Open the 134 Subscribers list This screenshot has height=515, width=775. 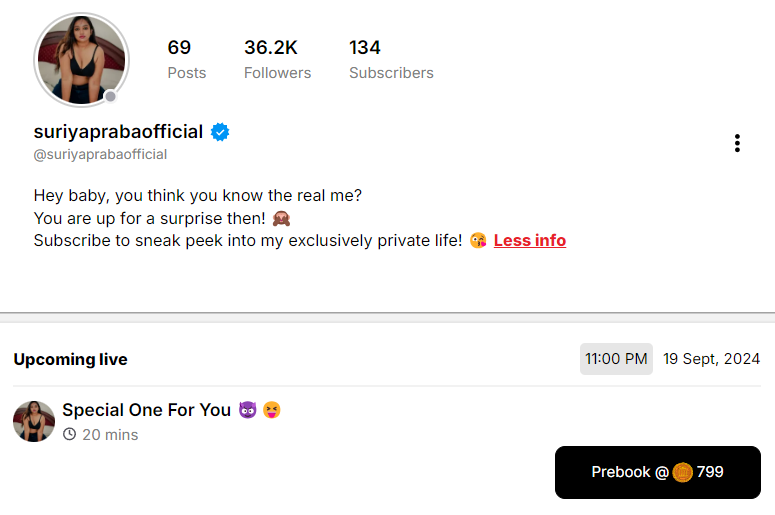[391, 59]
